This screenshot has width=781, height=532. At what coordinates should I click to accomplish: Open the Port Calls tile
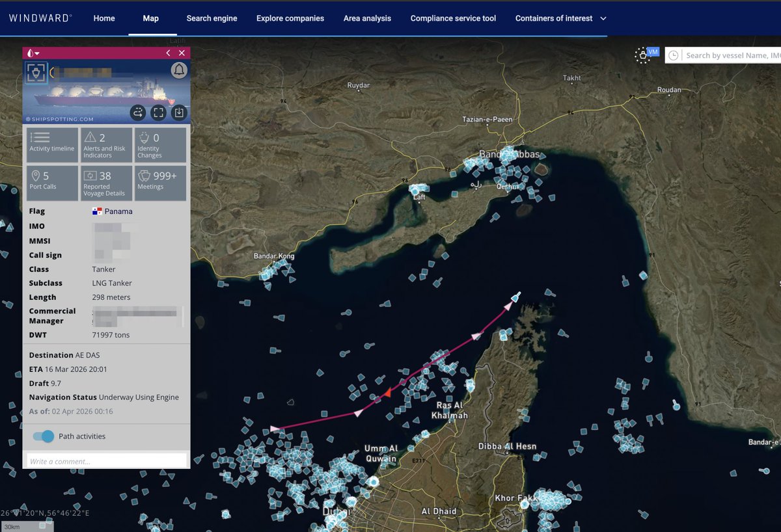(52, 183)
